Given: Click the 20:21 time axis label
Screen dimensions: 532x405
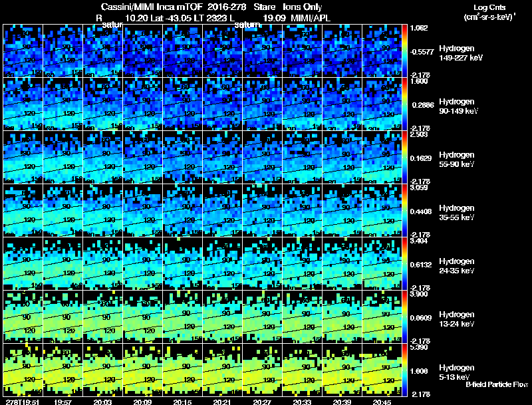Looking at the screenshot, I should point(222,402).
